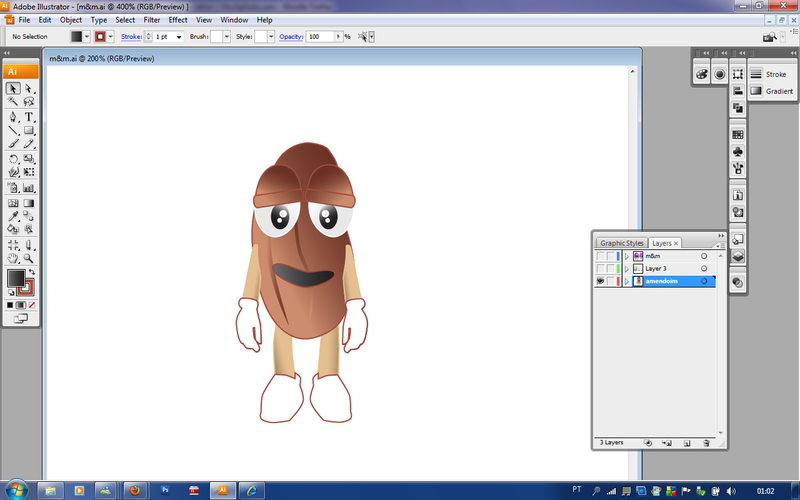
Task: Click the Opacity input field showing 100
Action: click(320, 37)
